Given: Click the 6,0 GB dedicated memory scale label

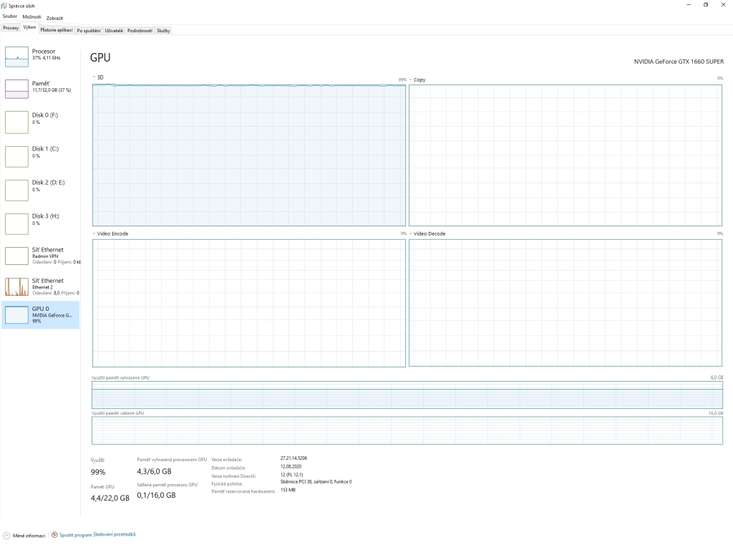Looking at the screenshot, I should pyautogui.click(x=717, y=378).
